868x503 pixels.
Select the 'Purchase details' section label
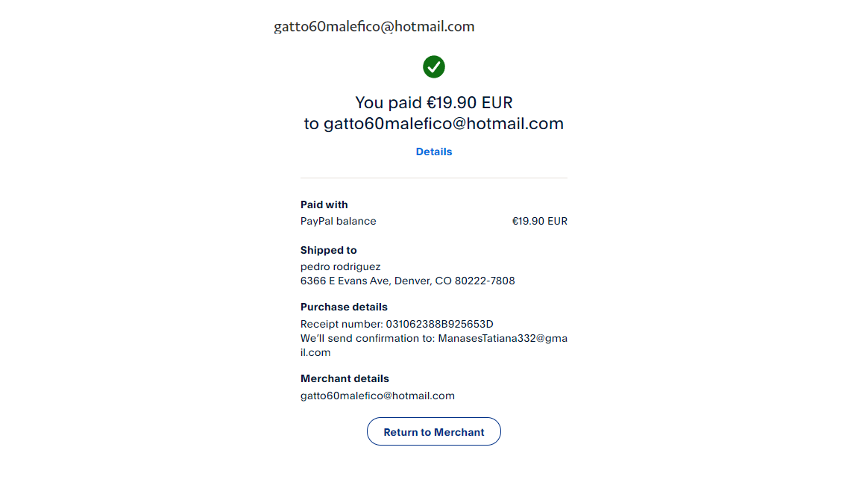[x=344, y=307]
